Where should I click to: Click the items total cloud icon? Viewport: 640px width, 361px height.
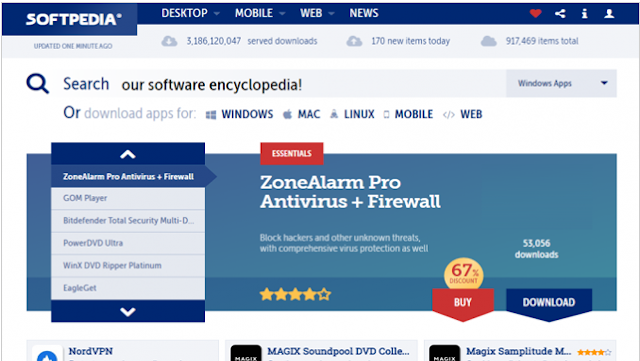489,41
